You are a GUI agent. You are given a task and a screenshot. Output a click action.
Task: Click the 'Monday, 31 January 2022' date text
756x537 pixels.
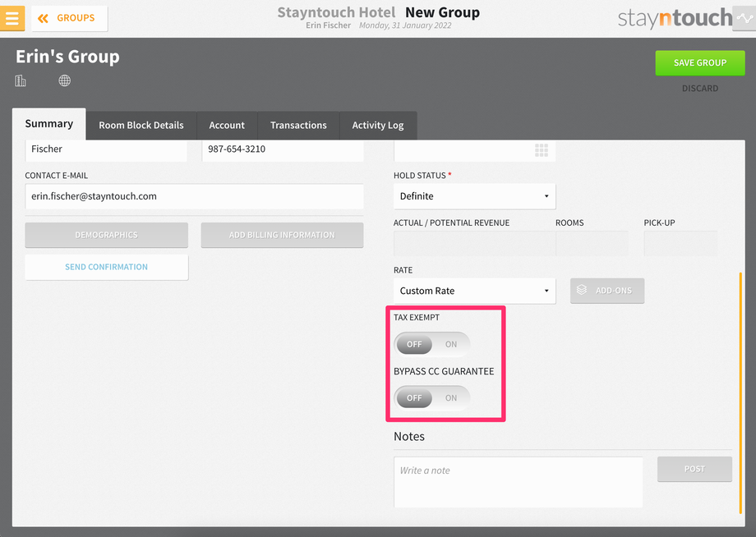[x=405, y=25]
